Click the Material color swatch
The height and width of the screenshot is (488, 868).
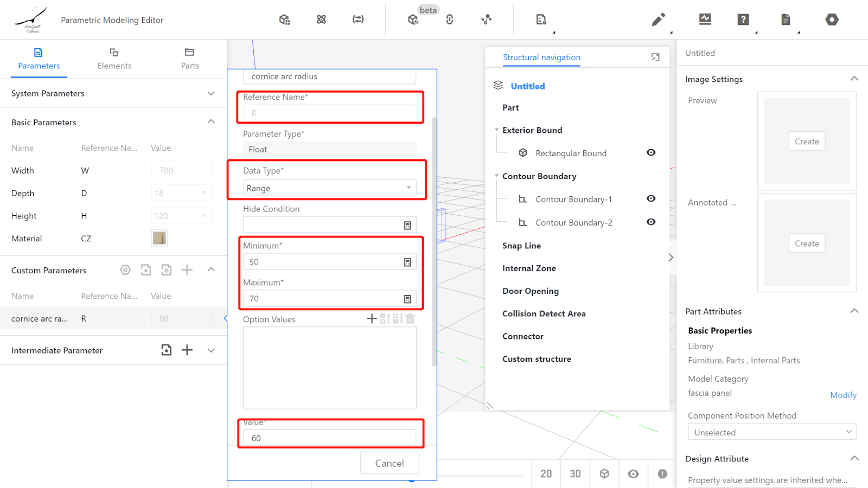[x=159, y=238]
